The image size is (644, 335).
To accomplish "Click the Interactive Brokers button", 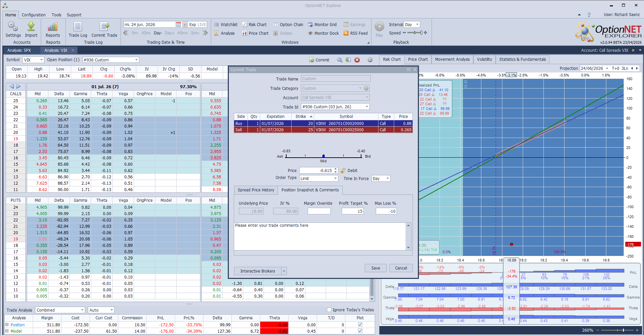I will click(258, 271).
